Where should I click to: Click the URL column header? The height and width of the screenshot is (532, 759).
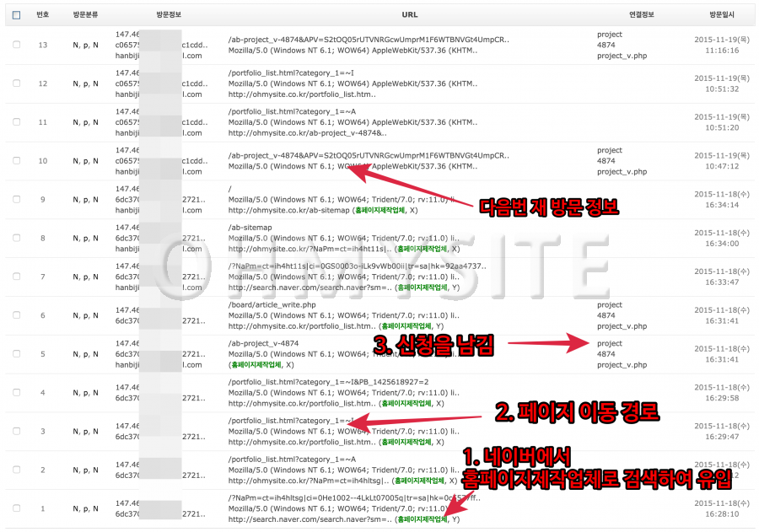(x=410, y=15)
